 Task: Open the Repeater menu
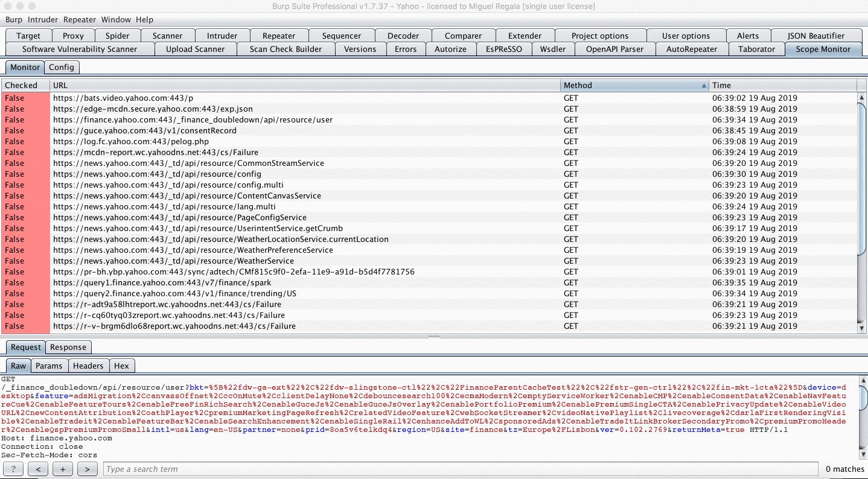coord(79,19)
